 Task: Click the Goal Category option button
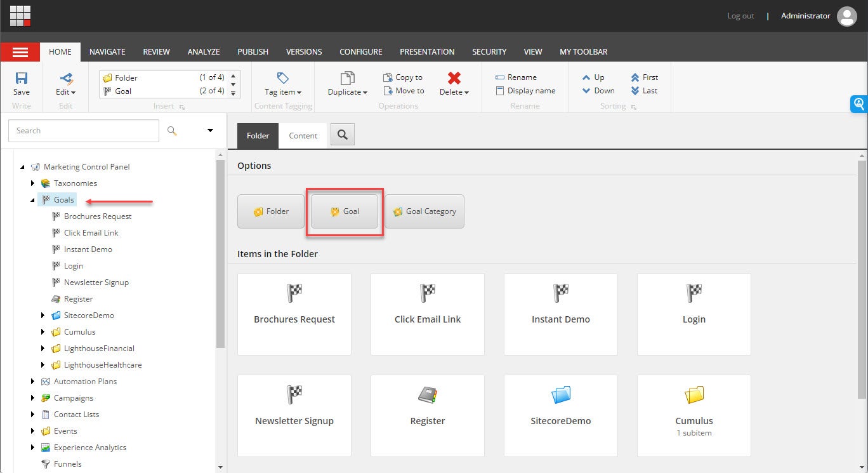tap(424, 211)
